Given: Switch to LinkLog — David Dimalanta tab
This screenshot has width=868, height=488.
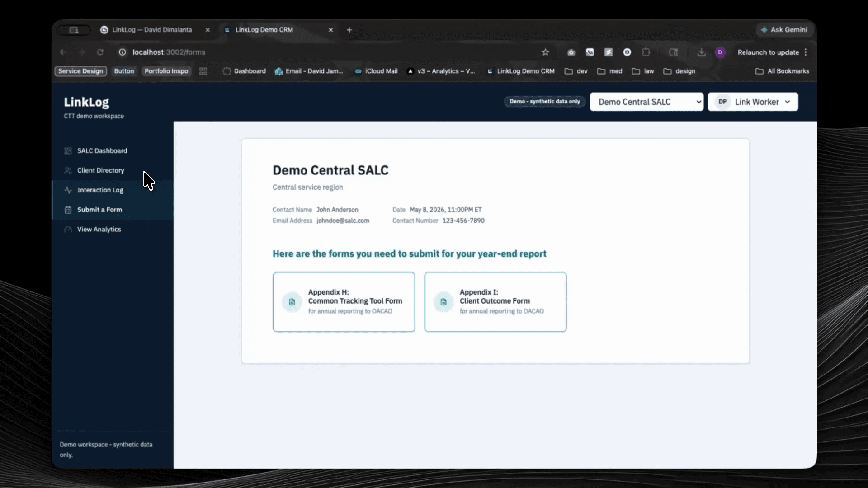Looking at the screenshot, I should click(152, 30).
